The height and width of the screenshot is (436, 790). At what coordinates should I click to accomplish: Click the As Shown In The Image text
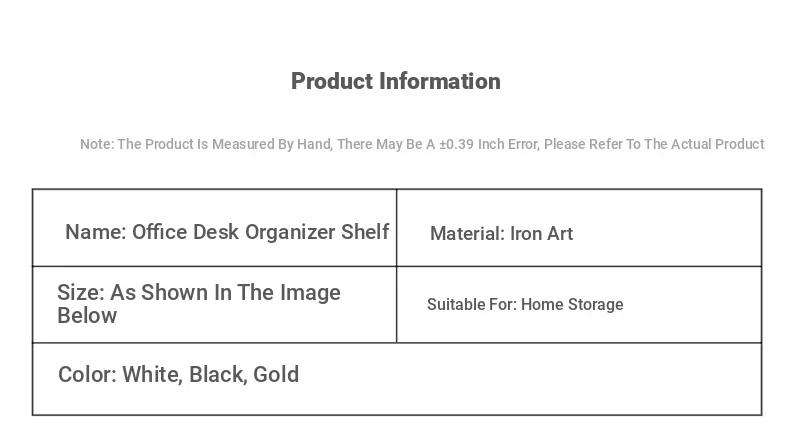tap(225, 292)
